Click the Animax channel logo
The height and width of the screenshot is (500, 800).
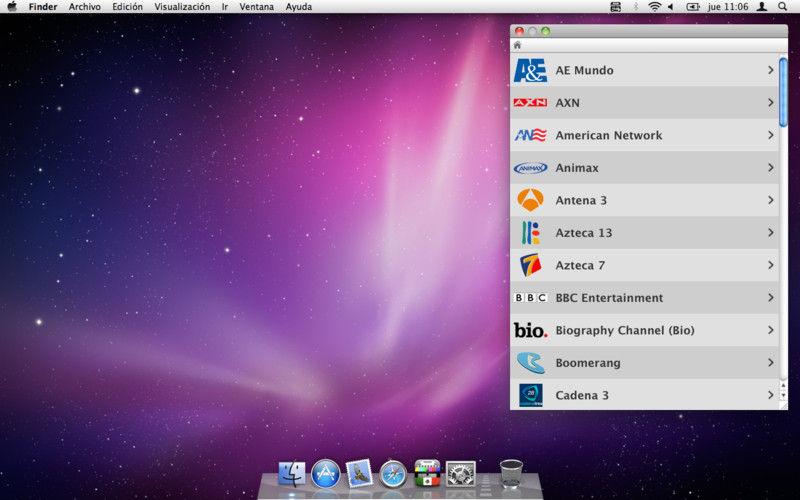[530, 168]
